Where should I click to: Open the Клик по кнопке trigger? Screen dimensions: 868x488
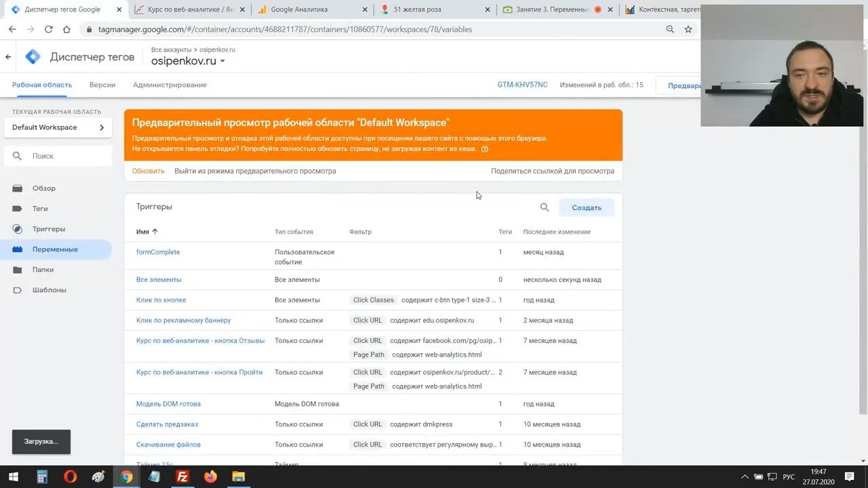tap(161, 300)
